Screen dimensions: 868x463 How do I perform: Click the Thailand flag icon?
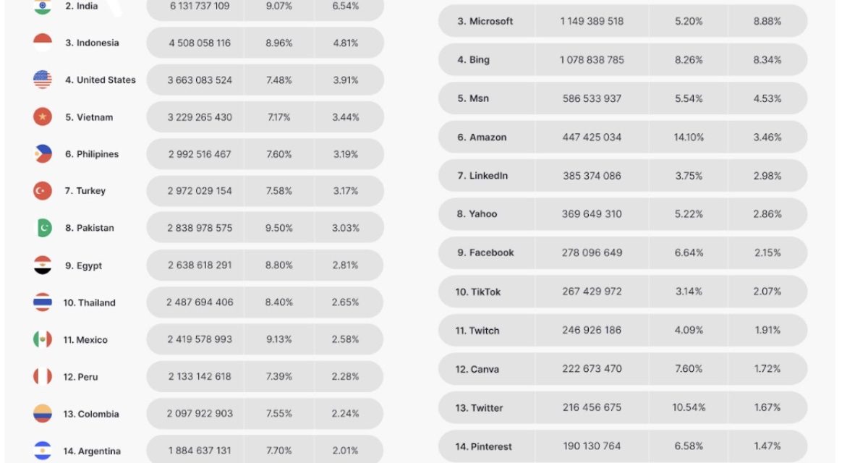click(43, 302)
